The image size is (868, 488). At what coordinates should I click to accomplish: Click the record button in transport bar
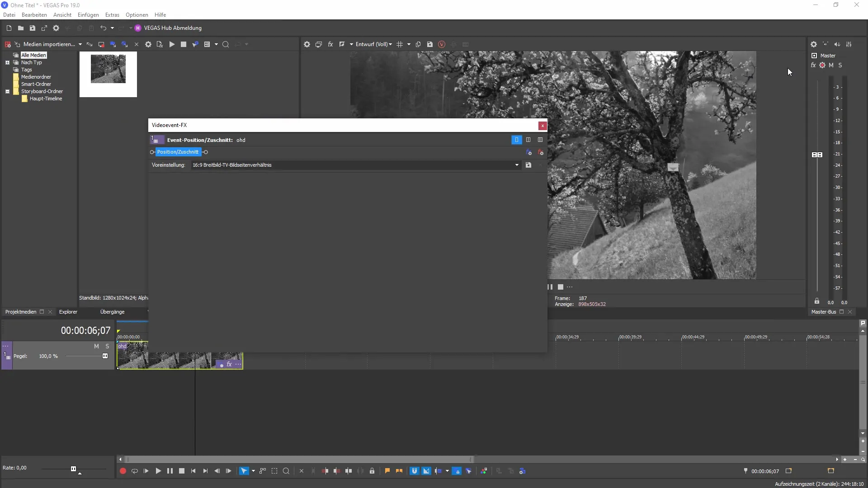[123, 471]
